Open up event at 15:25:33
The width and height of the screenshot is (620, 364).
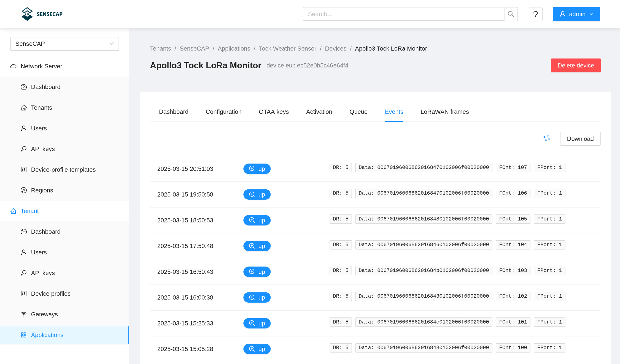click(257, 323)
